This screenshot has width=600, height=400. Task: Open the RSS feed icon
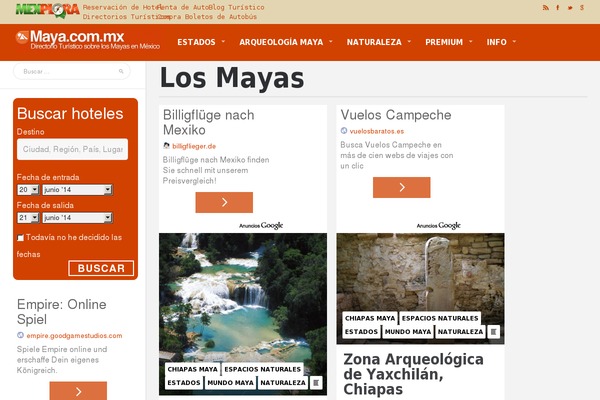point(546,8)
